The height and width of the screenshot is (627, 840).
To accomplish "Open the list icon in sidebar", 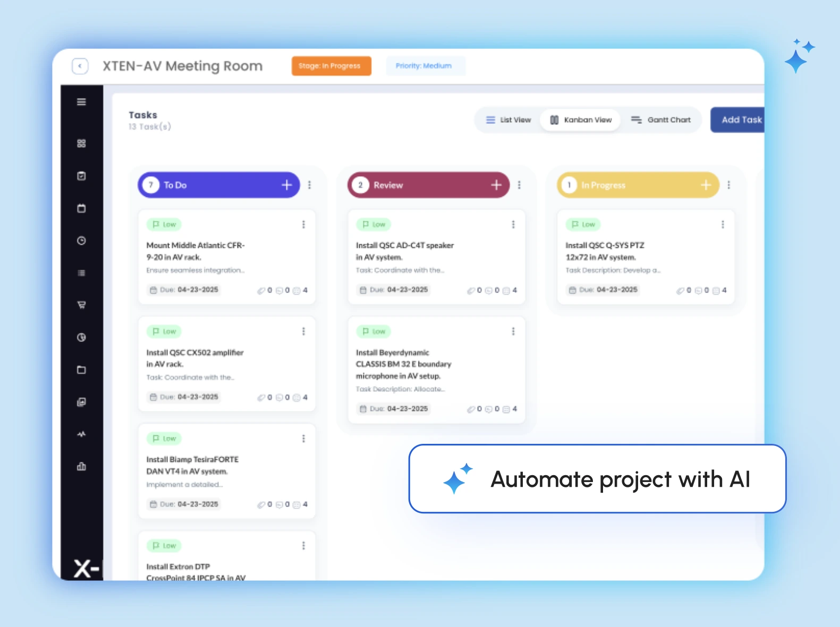I will coord(81,273).
